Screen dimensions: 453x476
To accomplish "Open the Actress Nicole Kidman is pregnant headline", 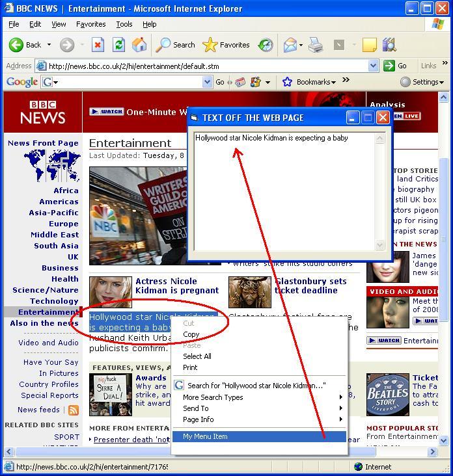I will pos(177,285).
